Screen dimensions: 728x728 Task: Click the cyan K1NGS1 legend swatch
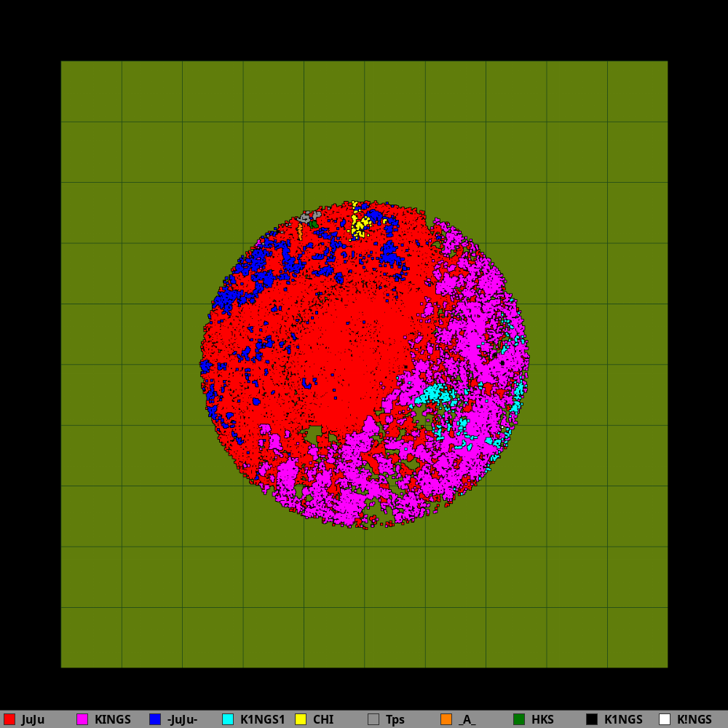pos(227,719)
